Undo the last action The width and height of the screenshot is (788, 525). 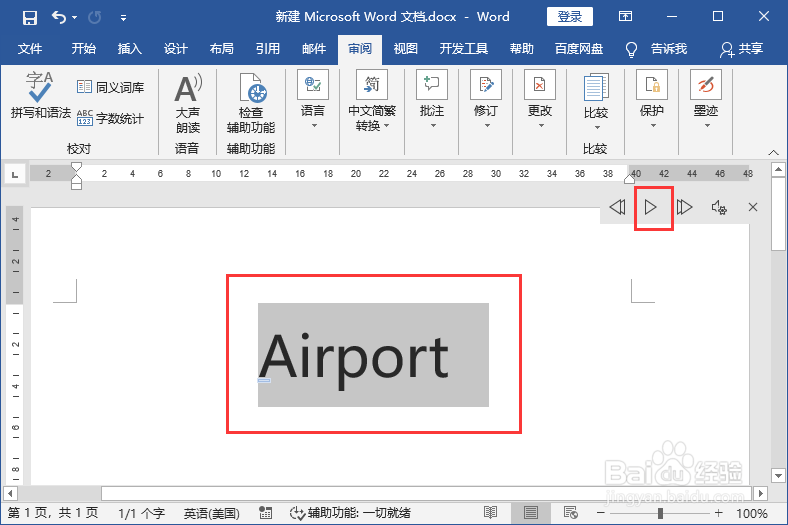[x=59, y=18]
